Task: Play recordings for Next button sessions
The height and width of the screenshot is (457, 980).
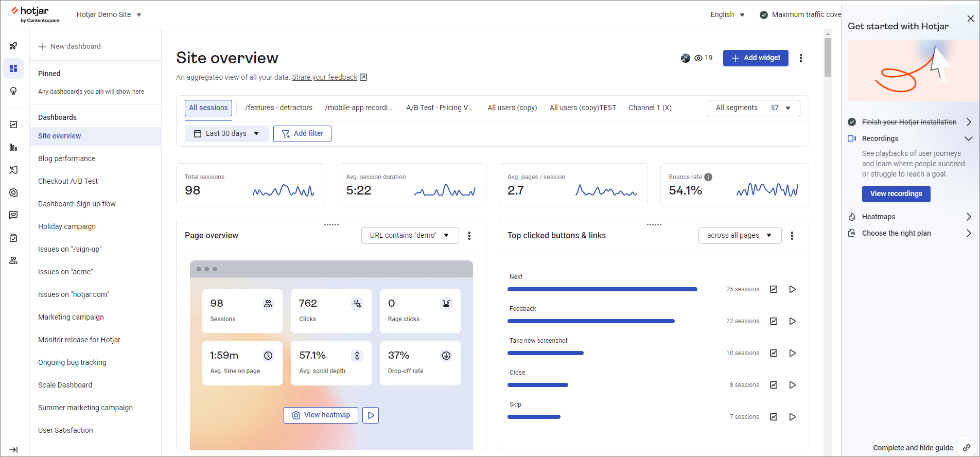Action: click(x=793, y=289)
